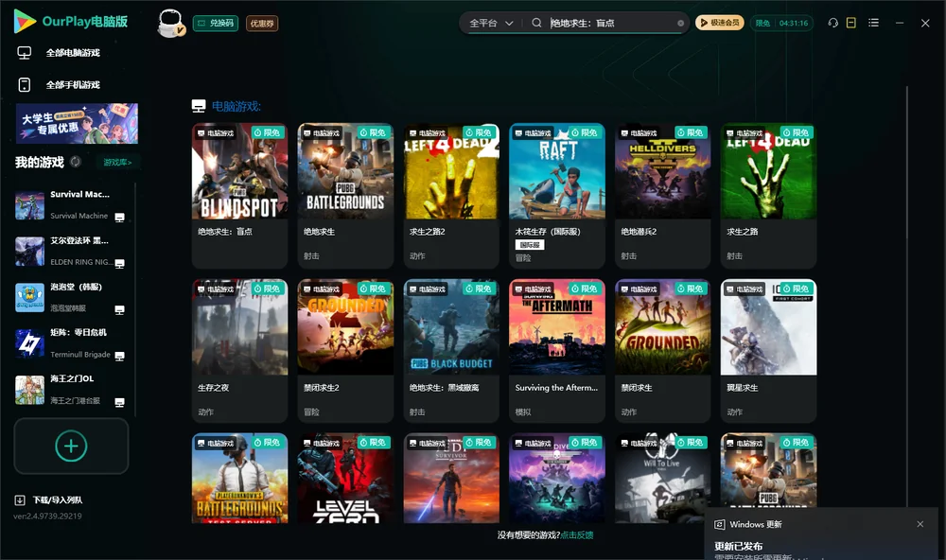Click the search magnifier icon
946x560 pixels.
point(536,23)
